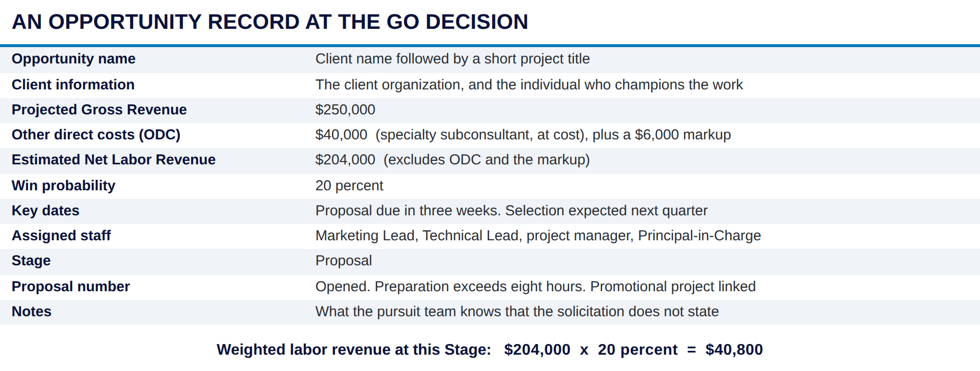Click the $250,000 projected gross revenue value
Viewport: 980px width, 371px height.
(345, 110)
